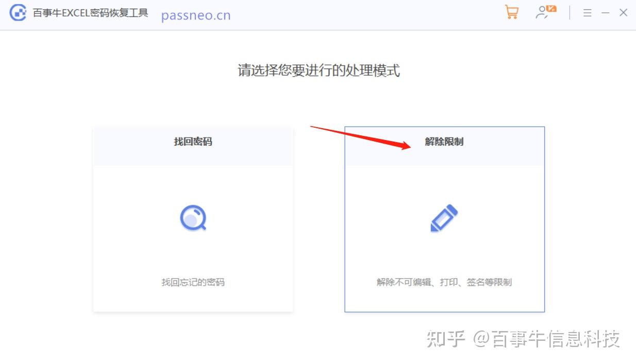Screen dimensions: 636x364
Task: Click the orange badge on user icon
Action: (x=552, y=9)
